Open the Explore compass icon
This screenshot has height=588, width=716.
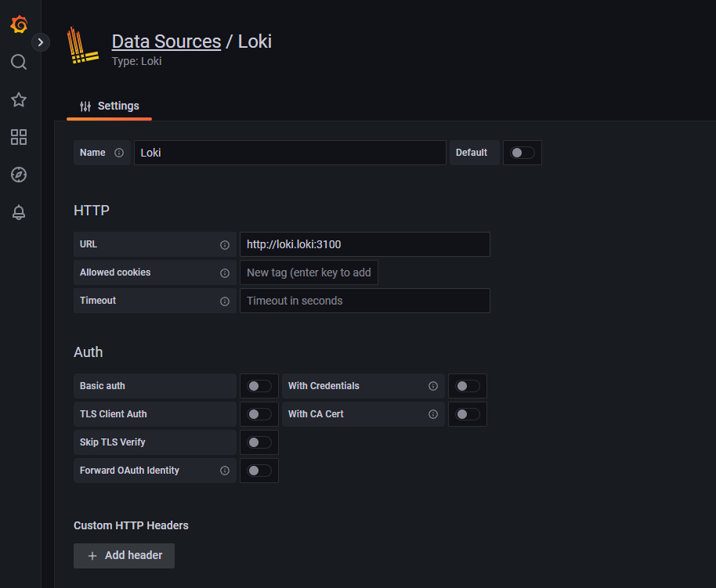[19, 175]
